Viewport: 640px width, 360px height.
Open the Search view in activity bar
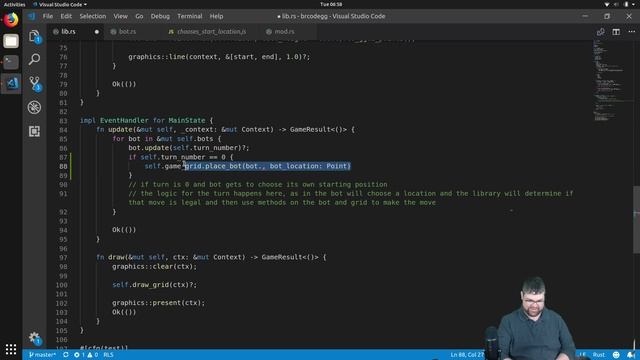pyautogui.click(x=34, y=60)
